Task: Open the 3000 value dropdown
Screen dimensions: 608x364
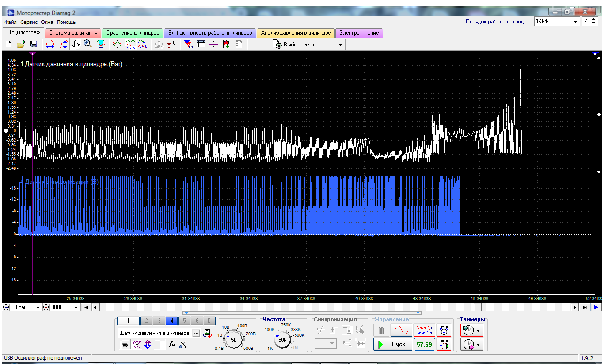Action: click(76, 307)
